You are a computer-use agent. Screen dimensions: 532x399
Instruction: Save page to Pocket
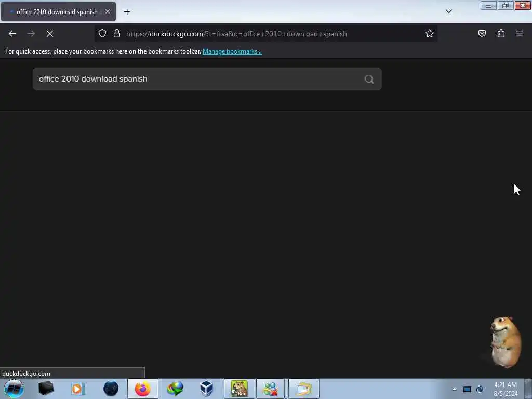click(x=482, y=33)
